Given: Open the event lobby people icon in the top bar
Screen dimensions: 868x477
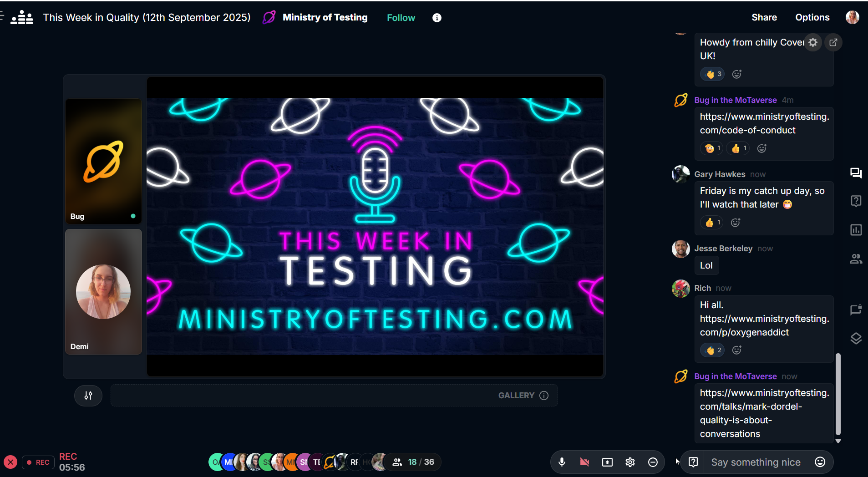Looking at the screenshot, I should pos(22,18).
